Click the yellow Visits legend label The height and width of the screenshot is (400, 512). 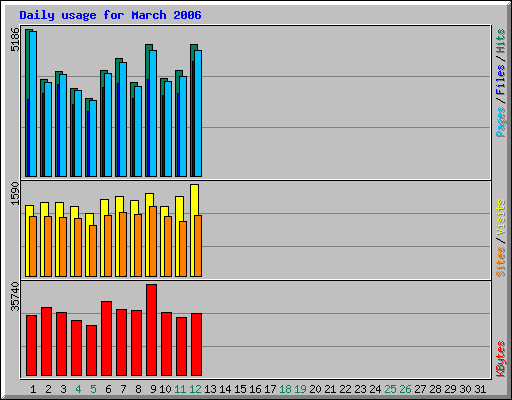[501, 217]
